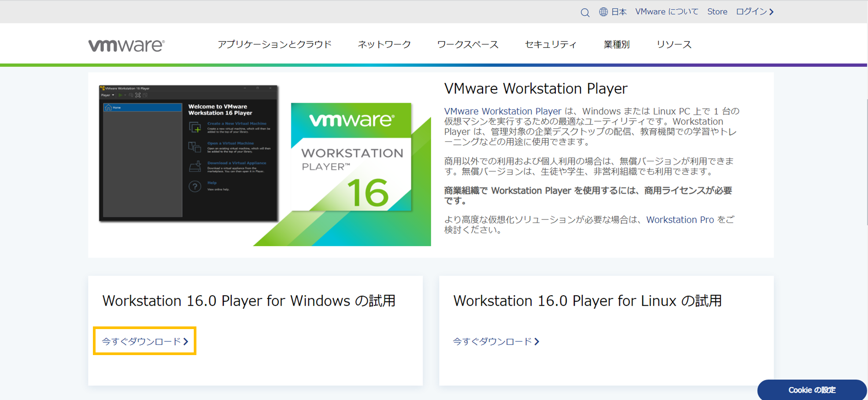Open アプリケーションとクラウド menu
Screen dimensions: 868x400
point(274,44)
